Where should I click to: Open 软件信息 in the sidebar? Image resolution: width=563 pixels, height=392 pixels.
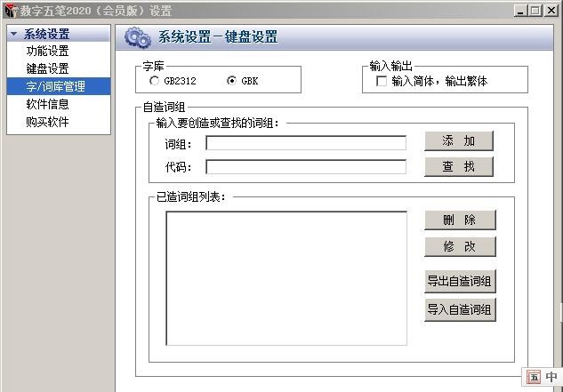point(47,104)
